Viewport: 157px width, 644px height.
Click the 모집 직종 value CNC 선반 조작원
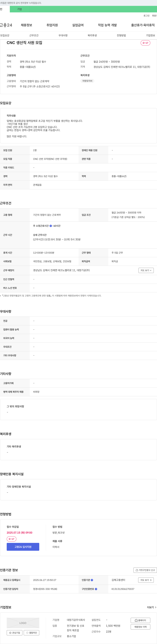(x=50, y=159)
